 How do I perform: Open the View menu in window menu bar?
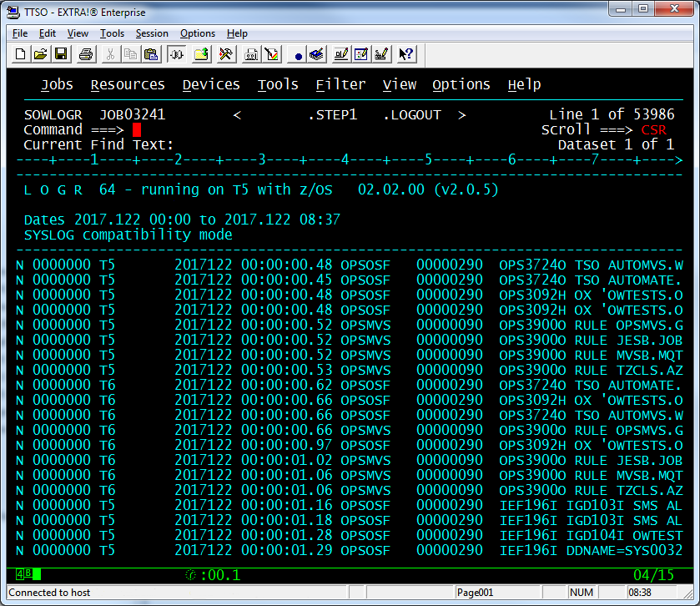pyautogui.click(x=78, y=33)
